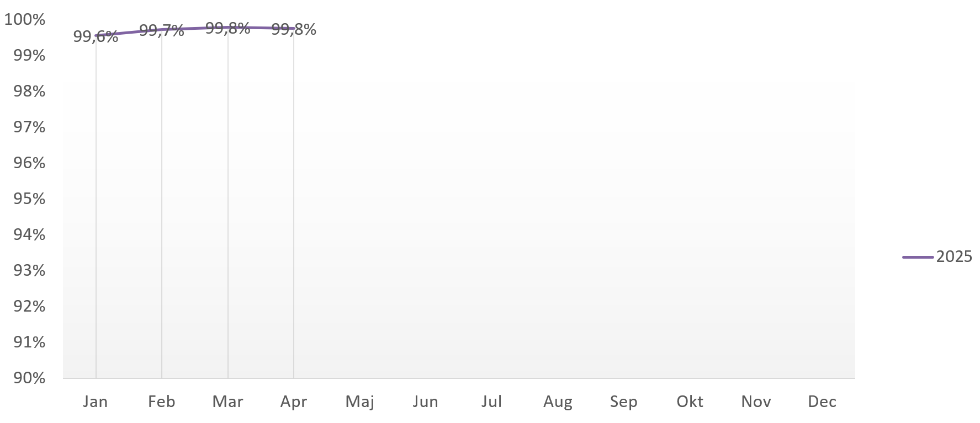
Task: Click the 99,8% data label above Apr
Action: 294,29
